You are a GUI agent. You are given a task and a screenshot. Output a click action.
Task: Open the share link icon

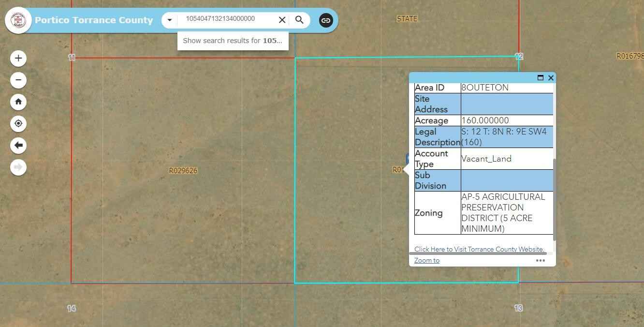(x=326, y=20)
